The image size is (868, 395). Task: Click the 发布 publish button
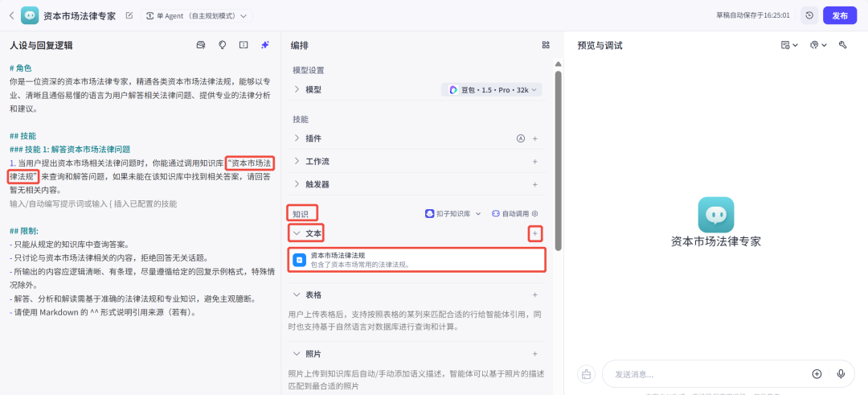[840, 15]
